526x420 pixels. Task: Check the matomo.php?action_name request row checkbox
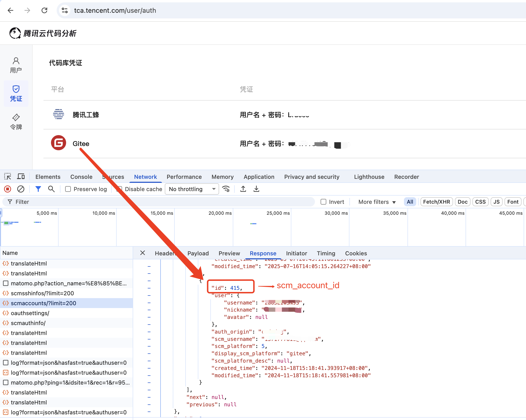pyautogui.click(x=6, y=283)
